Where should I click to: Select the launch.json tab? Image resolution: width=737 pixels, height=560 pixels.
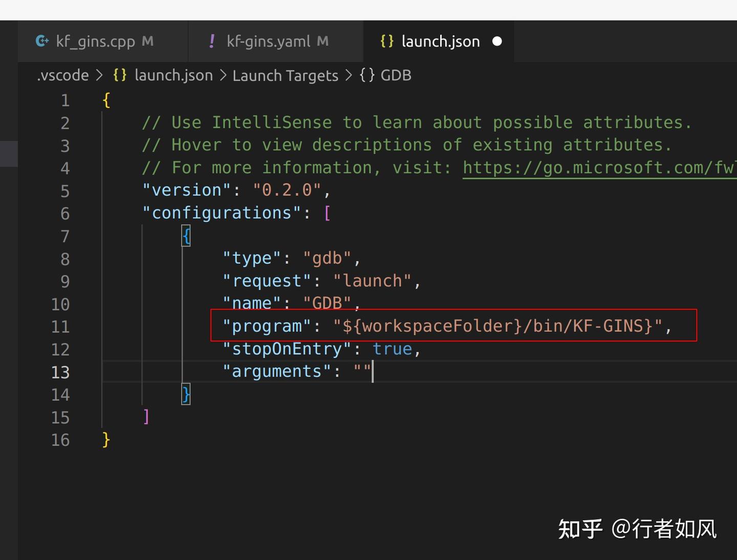[440, 41]
